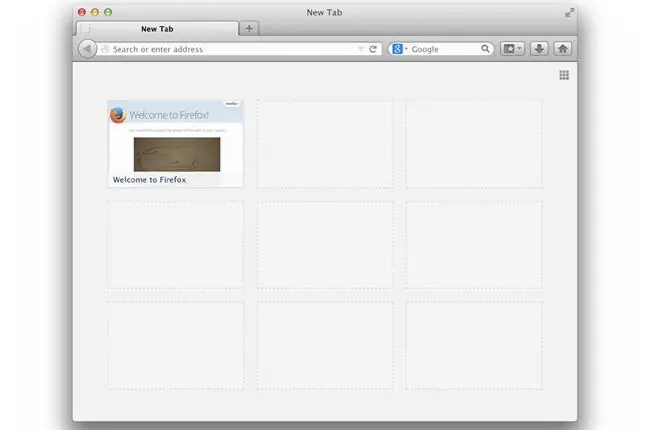Click the search magnifier icon
This screenshot has width=645, height=430.
485,49
